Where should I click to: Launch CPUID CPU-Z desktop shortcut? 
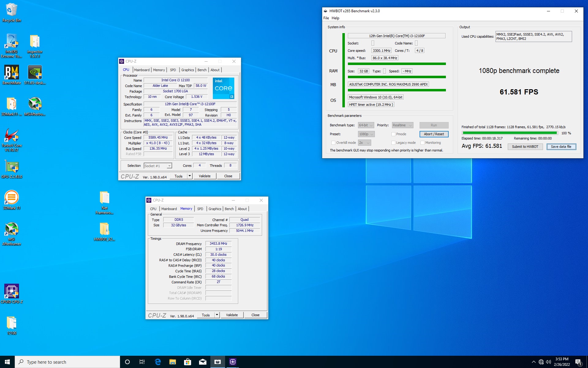(12, 293)
